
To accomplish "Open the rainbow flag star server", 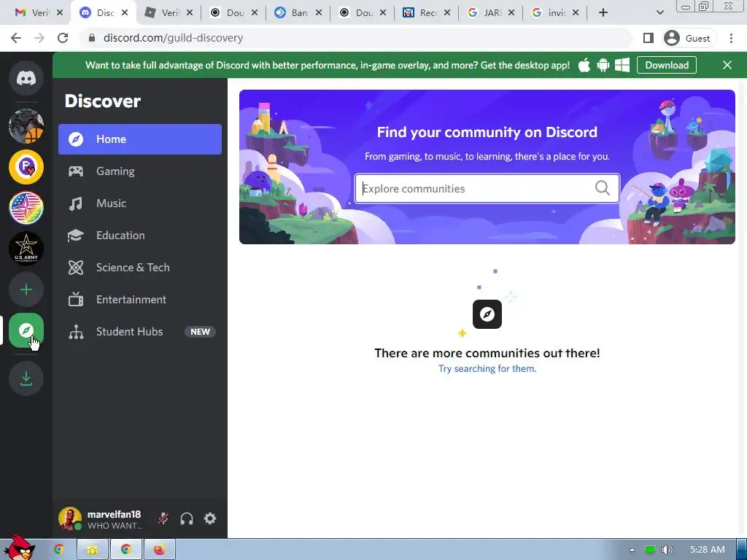I will click(26, 208).
